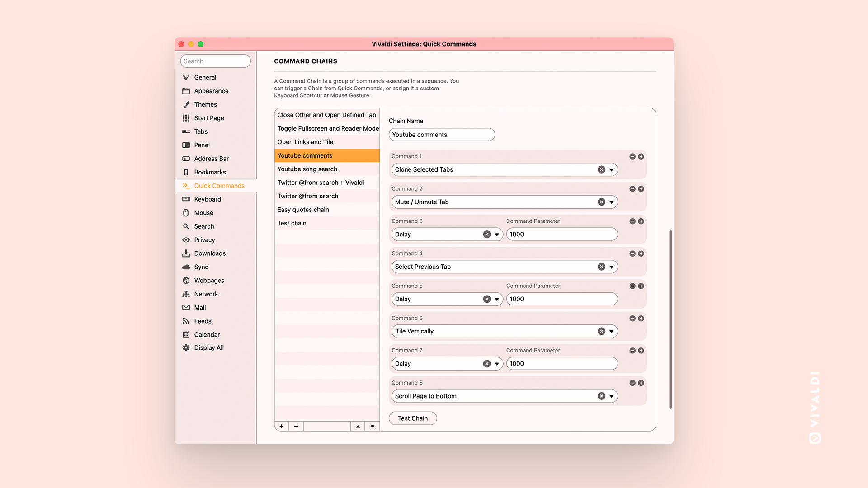The height and width of the screenshot is (488, 868).
Task: Select Twitter @from search + Vivaldi chain
Action: 327,183
